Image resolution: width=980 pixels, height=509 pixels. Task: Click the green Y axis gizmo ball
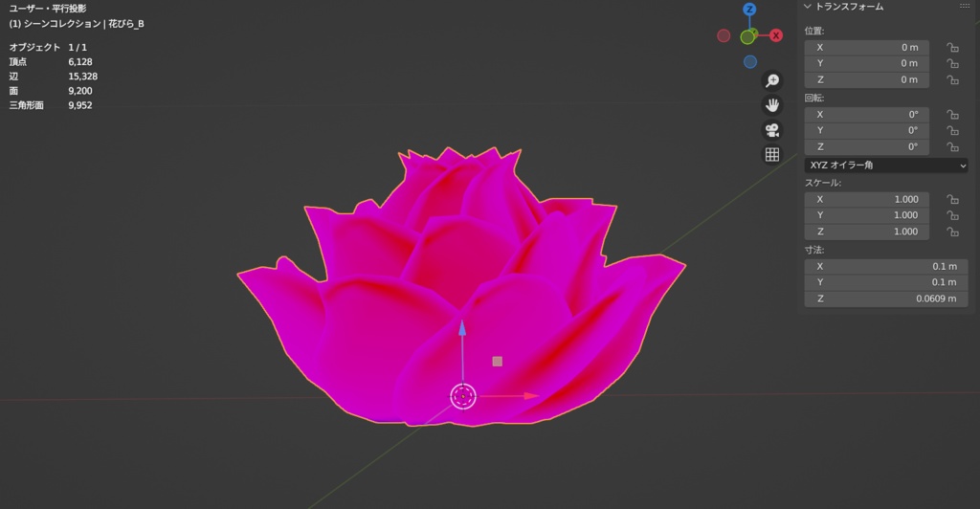click(x=747, y=37)
